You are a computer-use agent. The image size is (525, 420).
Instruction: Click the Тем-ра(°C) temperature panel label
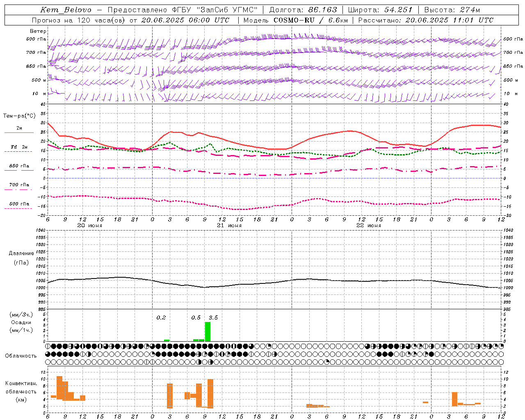19,116
